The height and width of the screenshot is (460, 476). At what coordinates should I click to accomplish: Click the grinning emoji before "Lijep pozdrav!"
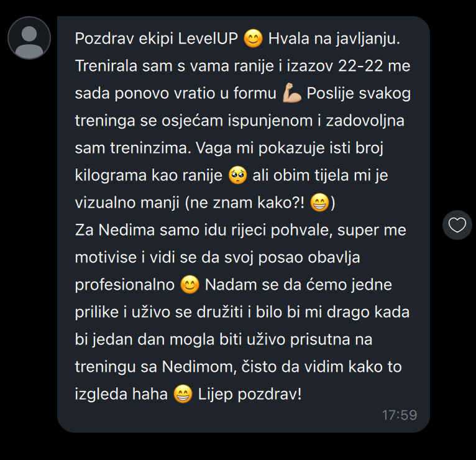coord(183,394)
